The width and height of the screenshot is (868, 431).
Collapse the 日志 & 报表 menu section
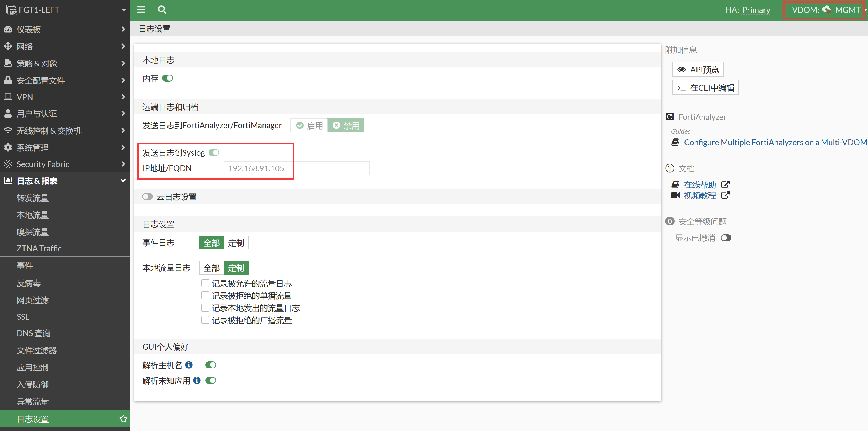[x=64, y=181]
